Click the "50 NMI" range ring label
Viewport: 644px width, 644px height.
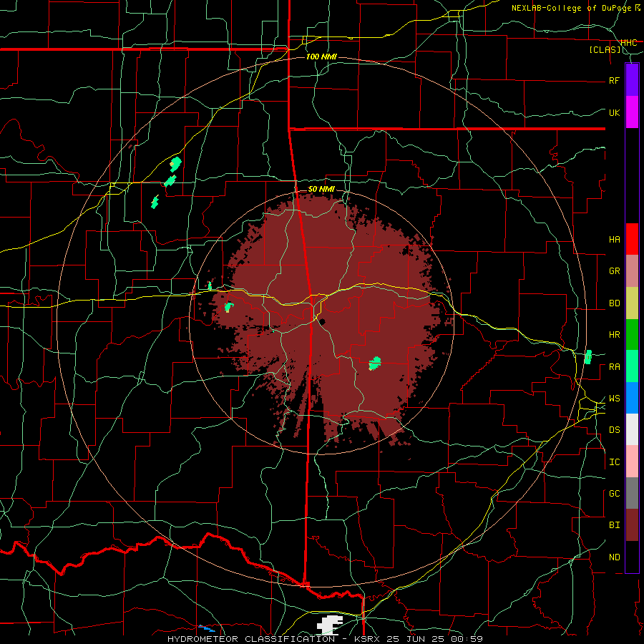[x=321, y=190]
